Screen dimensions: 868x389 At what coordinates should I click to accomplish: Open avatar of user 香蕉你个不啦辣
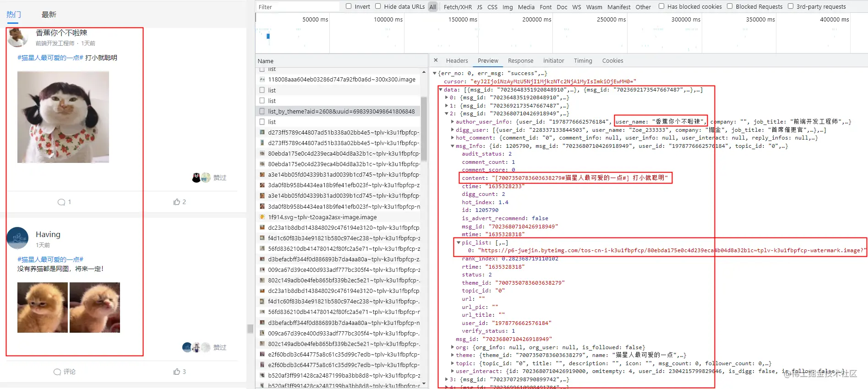coord(17,38)
